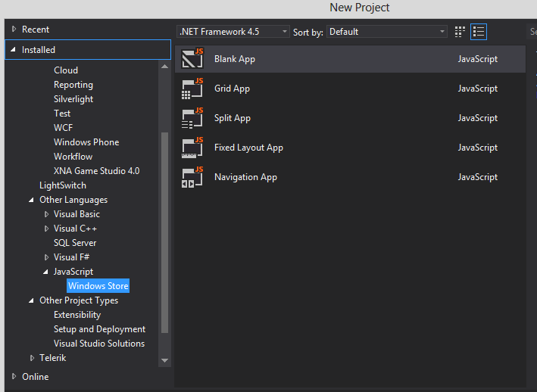Open the Sort by Default dropdown

tap(387, 32)
